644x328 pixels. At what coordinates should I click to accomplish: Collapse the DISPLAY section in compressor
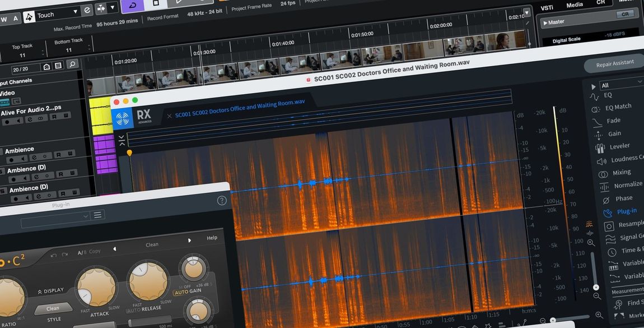[x=50, y=291]
